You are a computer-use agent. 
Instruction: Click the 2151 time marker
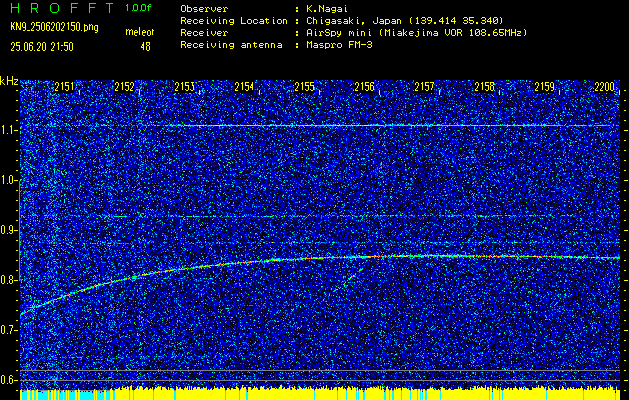[x=64, y=87]
